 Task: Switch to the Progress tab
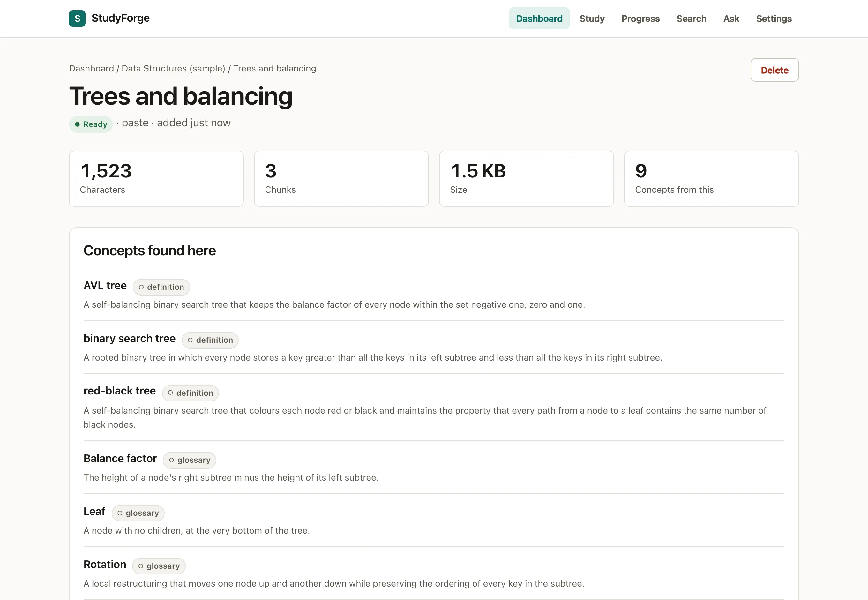[640, 19]
